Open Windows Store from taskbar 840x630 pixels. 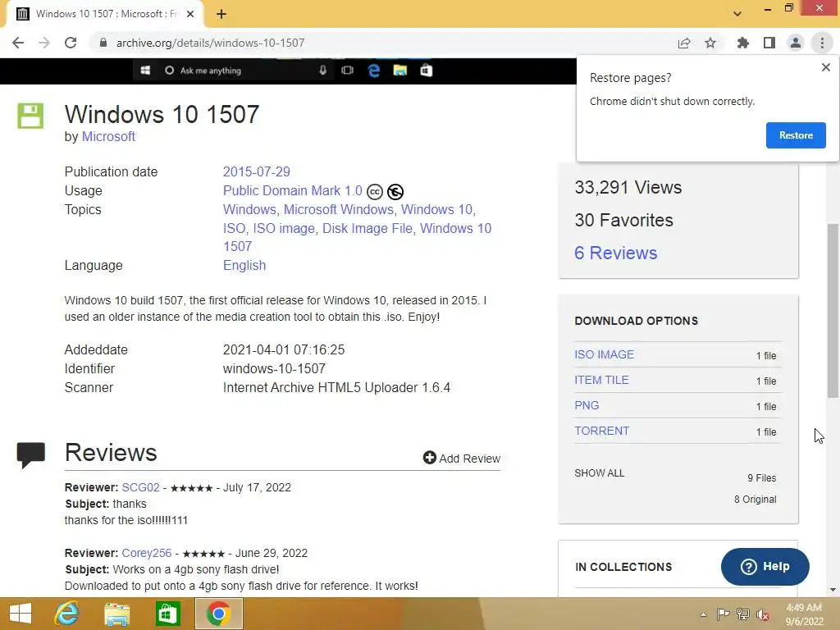167,614
